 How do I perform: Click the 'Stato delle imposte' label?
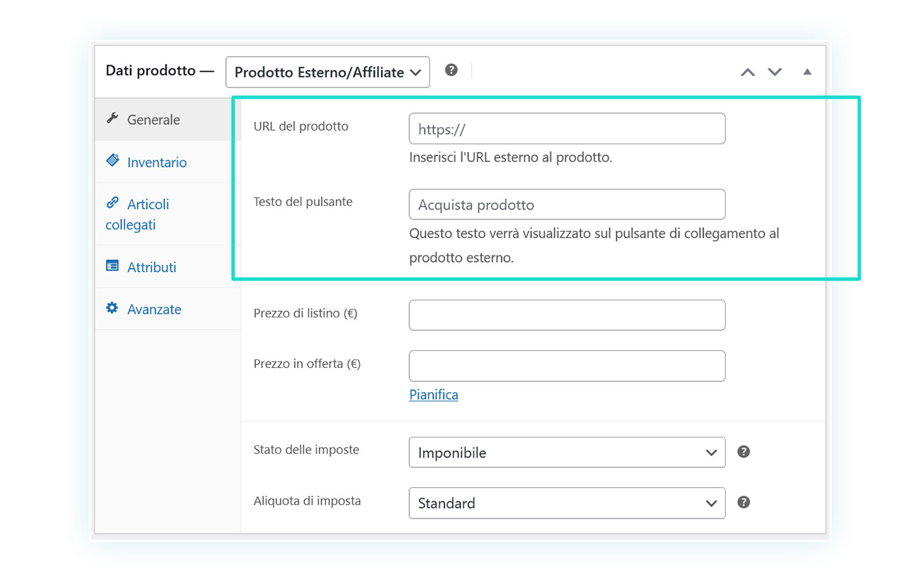[306, 450]
